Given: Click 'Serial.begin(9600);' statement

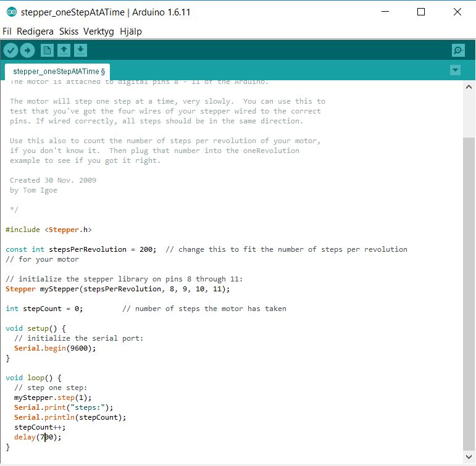Looking at the screenshot, I should tap(55, 348).
